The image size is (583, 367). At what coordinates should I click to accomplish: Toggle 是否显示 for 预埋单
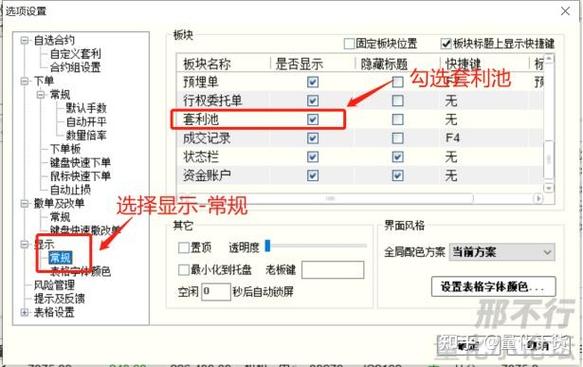tap(313, 82)
